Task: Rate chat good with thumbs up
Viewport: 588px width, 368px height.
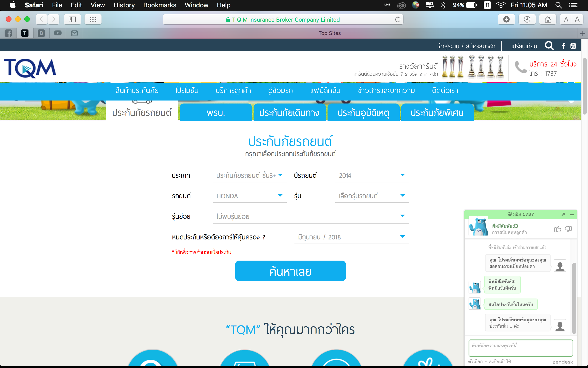Action: point(557,229)
